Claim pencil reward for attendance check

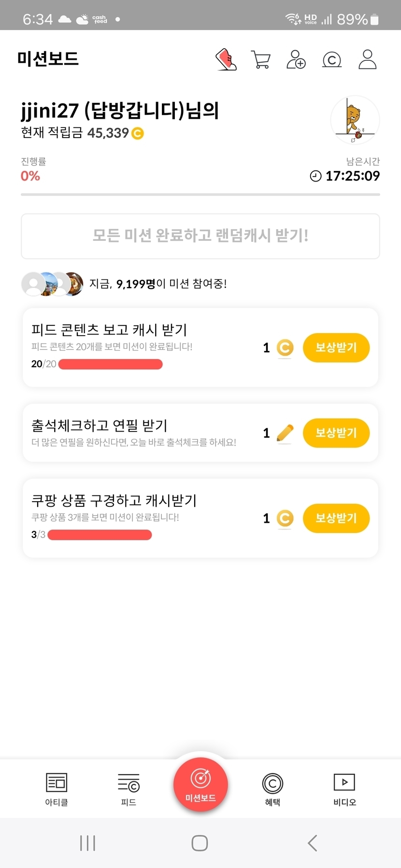tap(336, 433)
